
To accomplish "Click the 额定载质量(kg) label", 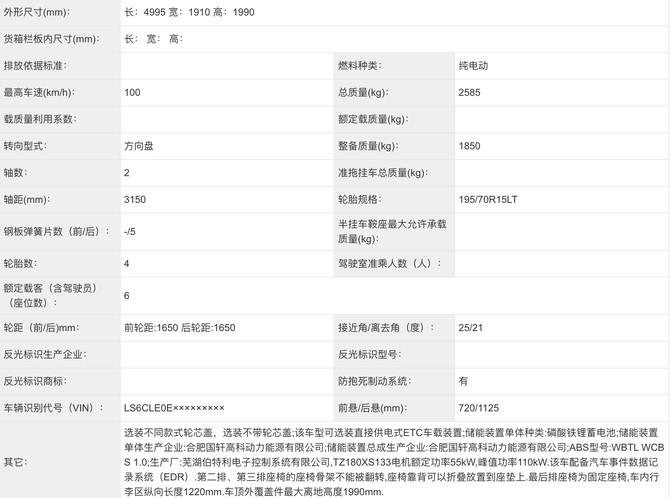I will [373, 119].
